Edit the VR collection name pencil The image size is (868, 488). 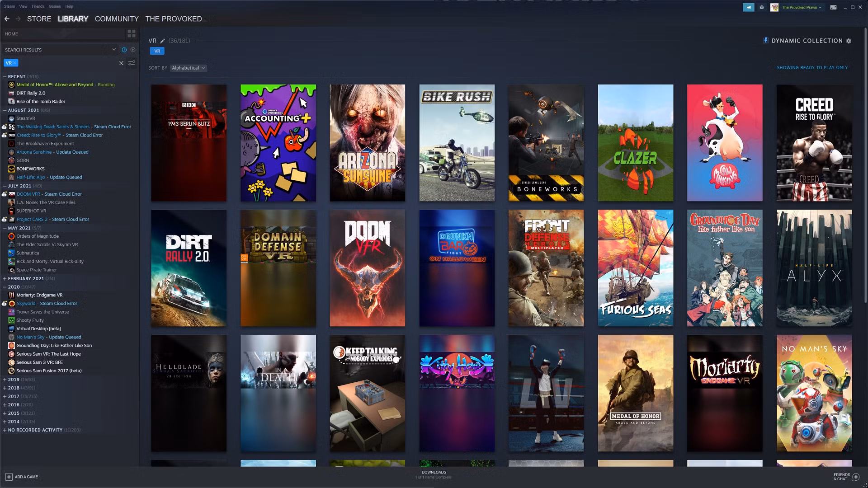pyautogui.click(x=163, y=41)
